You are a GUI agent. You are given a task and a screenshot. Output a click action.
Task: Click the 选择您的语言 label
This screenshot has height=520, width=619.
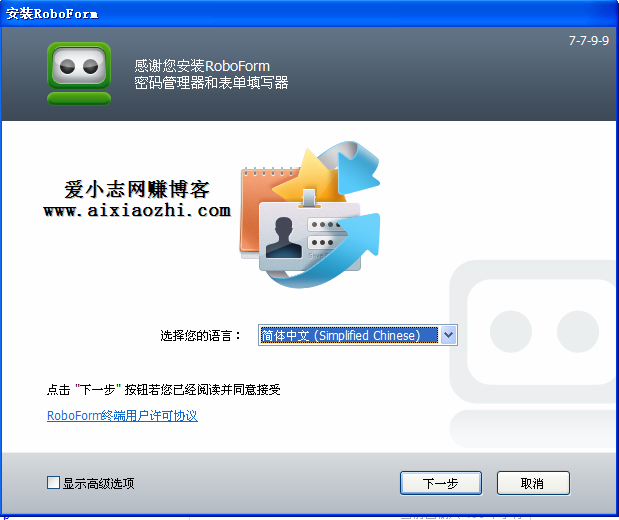[x=200, y=336]
